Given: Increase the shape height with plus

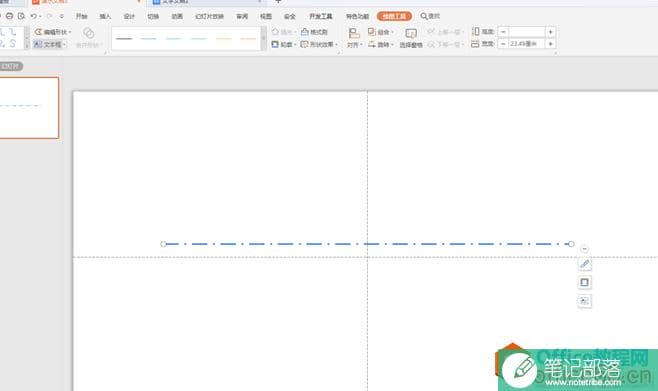Looking at the screenshot, I should tap(551, 32).
